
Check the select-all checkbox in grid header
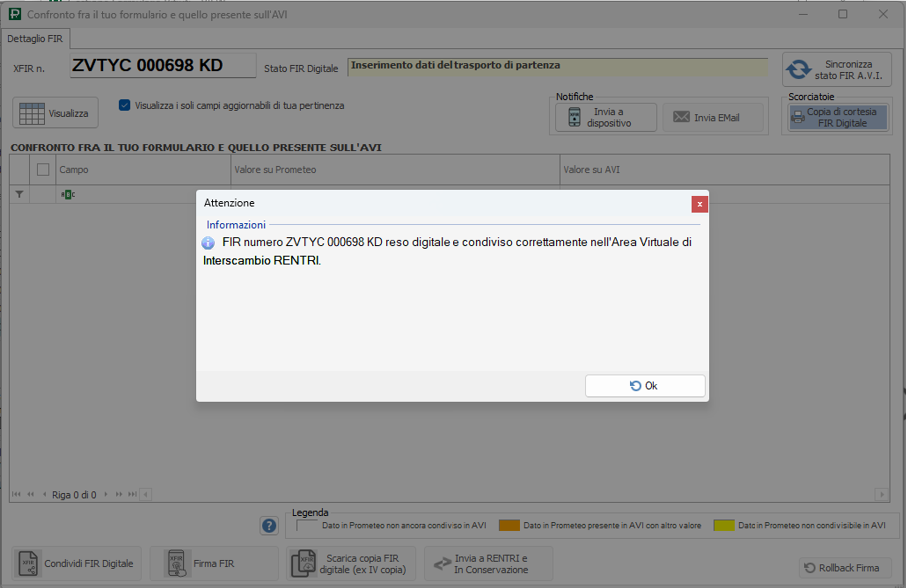43,170
